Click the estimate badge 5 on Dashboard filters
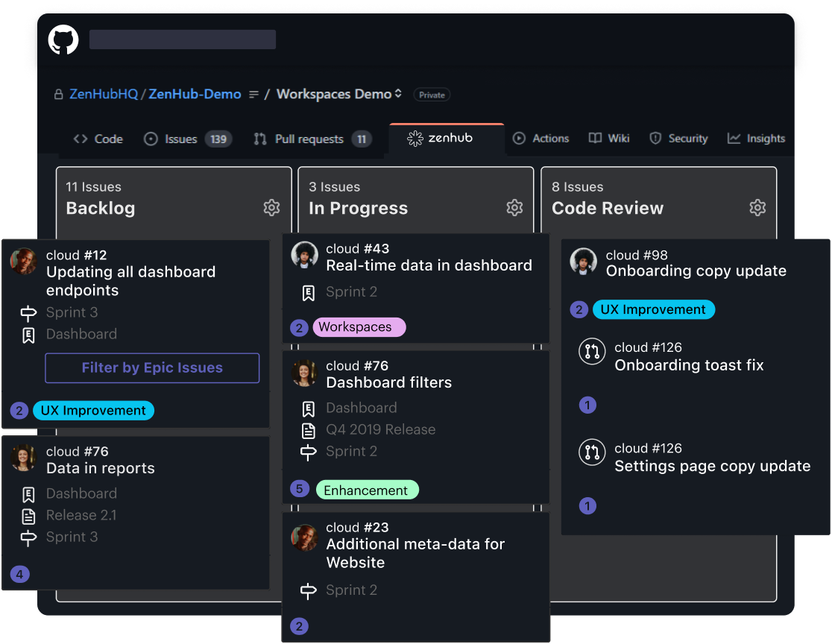832x644 pixels. (299, 489)
